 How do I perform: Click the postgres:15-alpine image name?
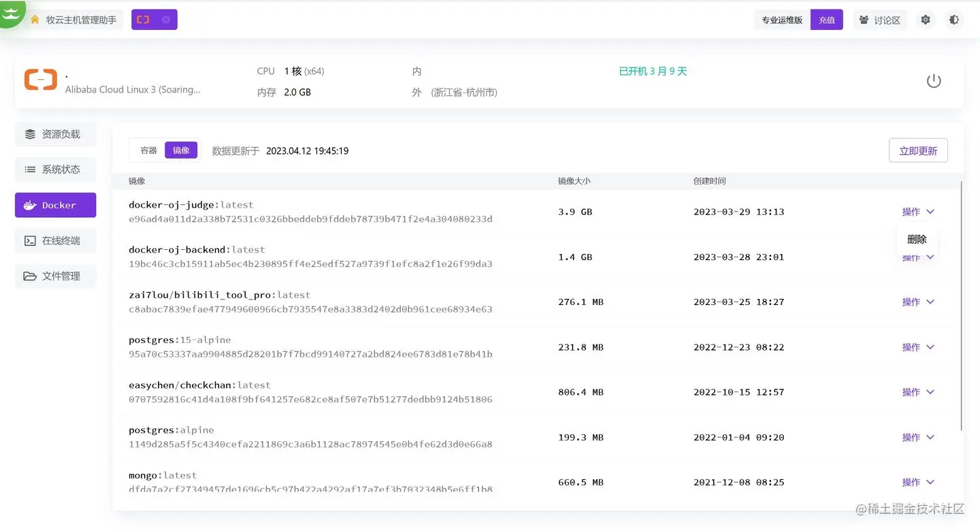tap(180, 340)
